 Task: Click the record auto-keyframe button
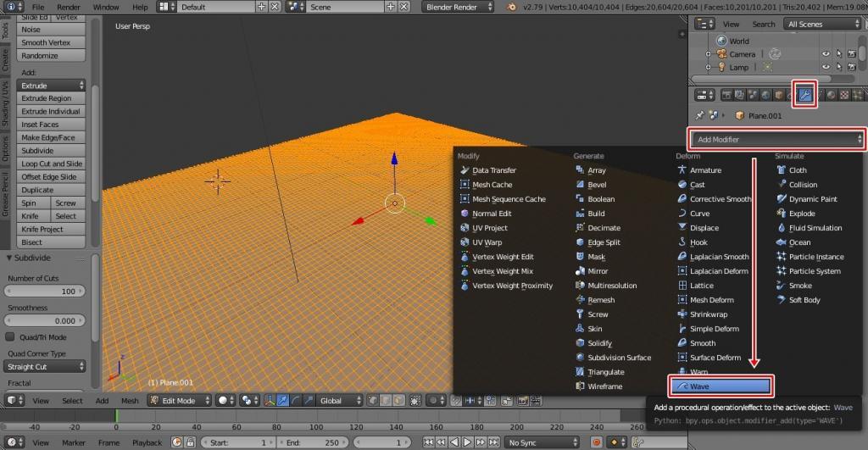[x=596, y=442]
